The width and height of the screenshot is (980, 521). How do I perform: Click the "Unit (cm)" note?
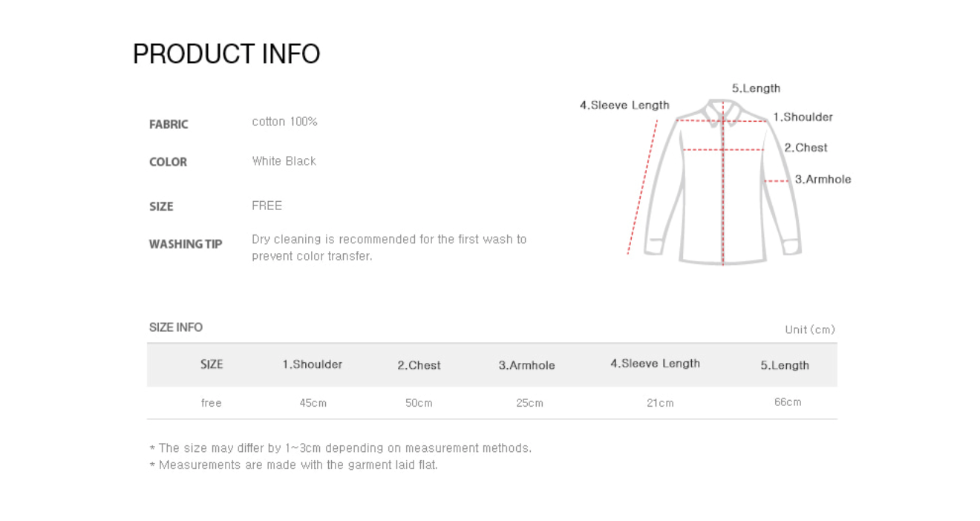(809, 330)
